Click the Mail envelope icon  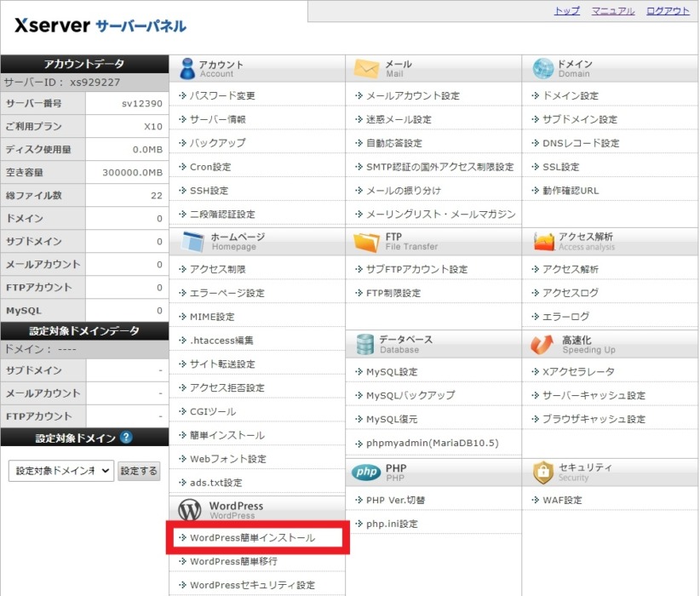366,69
